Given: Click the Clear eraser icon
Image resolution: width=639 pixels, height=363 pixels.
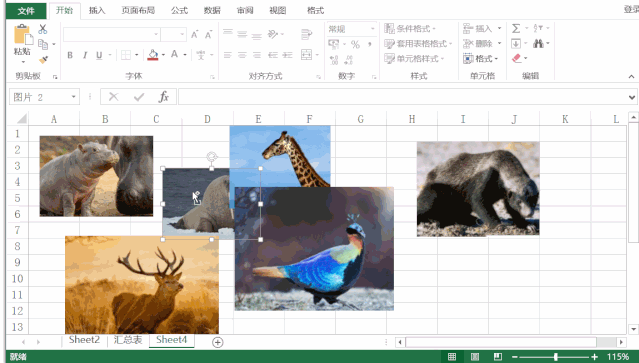Looking at the screenshot, I should point(517,59).
